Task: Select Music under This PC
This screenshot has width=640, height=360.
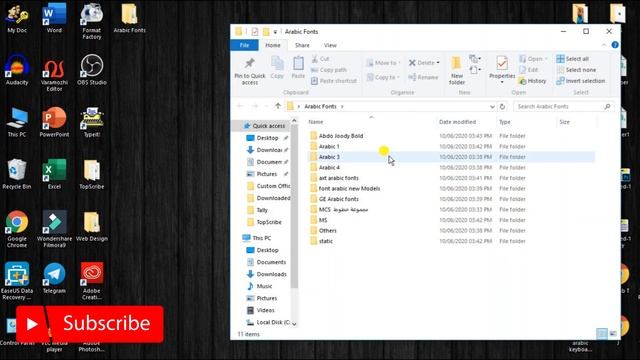Action: click(260, 286)
